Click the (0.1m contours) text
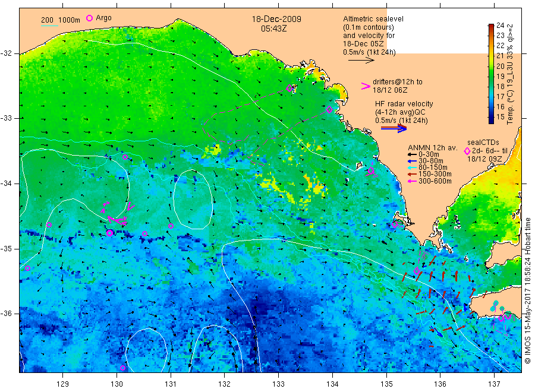The width and height of the screenshot is (535, 392). (369, 27)
